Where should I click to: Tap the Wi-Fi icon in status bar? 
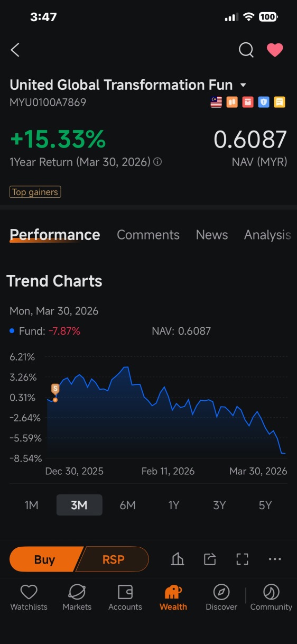click(x=248, y=17)
